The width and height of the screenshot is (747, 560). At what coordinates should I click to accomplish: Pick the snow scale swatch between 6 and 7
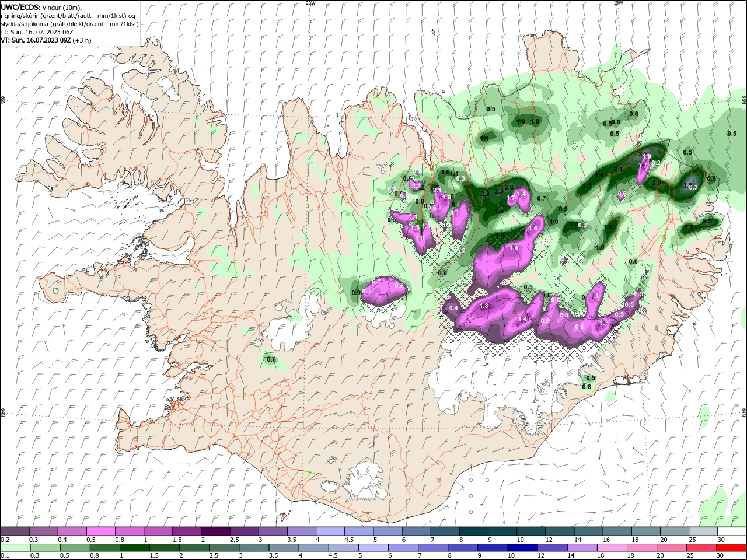point(416,531)
